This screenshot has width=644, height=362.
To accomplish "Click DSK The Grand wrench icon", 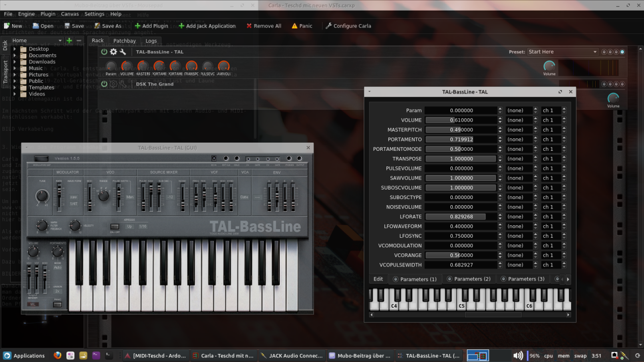I will pos(122,84).
